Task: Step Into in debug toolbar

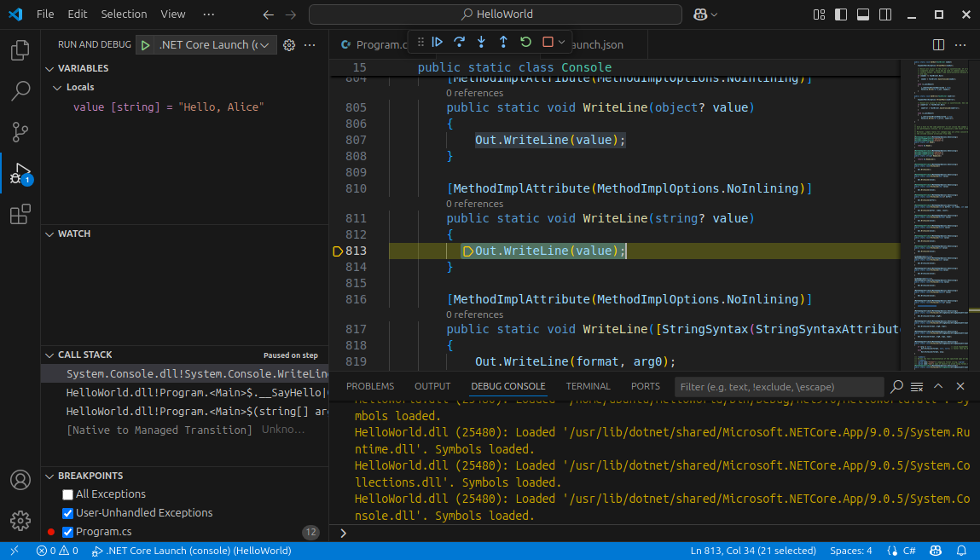Action: (x=481, y=42)
